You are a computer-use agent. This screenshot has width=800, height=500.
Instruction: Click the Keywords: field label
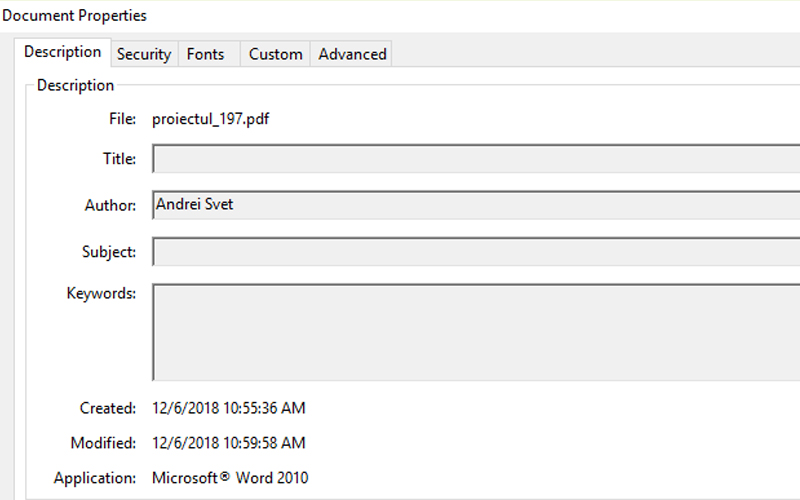[x=101, y=294]
